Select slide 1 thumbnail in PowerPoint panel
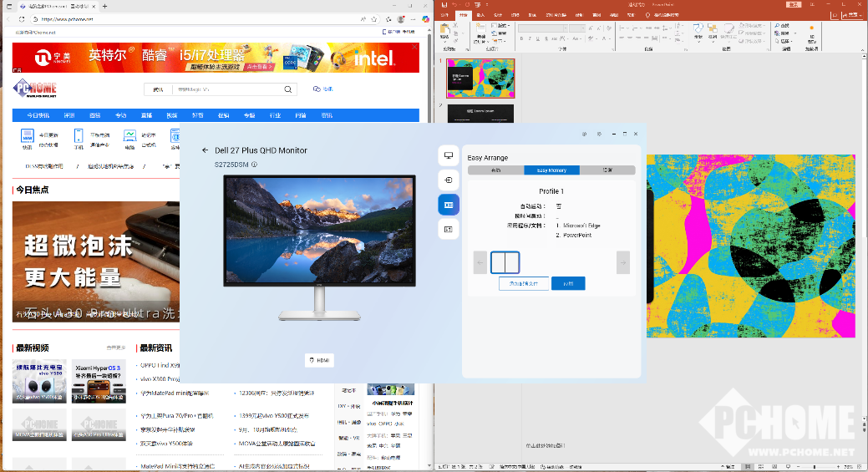This screenshot has height=472, width=868. point(480,79)
